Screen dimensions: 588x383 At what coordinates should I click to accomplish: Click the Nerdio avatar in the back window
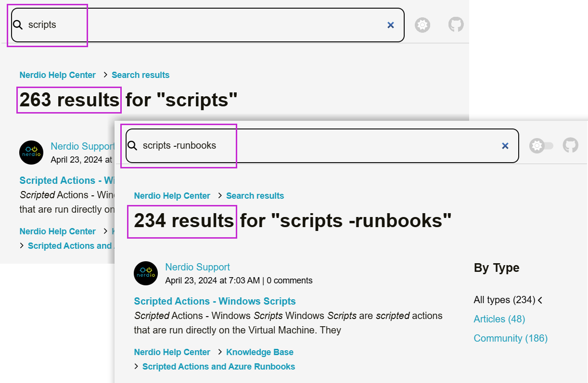(31, 153)
